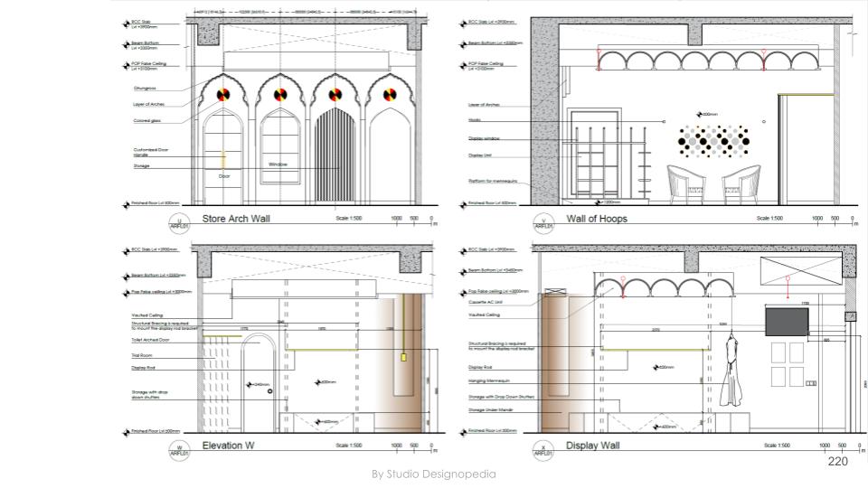Click the page number 220

(x=839, y=460)
